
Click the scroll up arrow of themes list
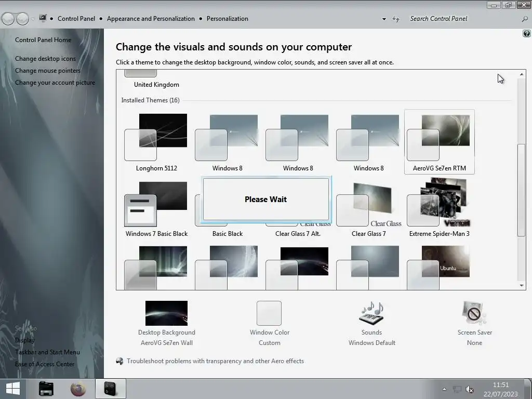522,74
